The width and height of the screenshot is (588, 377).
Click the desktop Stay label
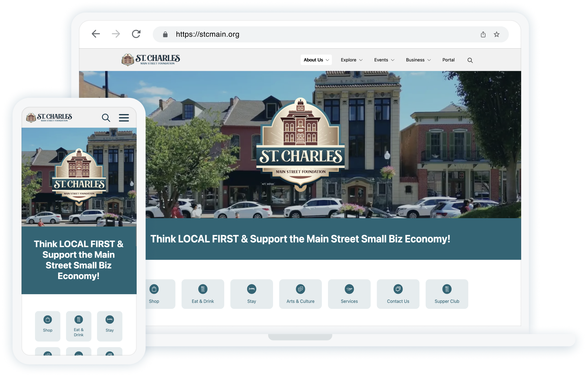click(252, 301)
